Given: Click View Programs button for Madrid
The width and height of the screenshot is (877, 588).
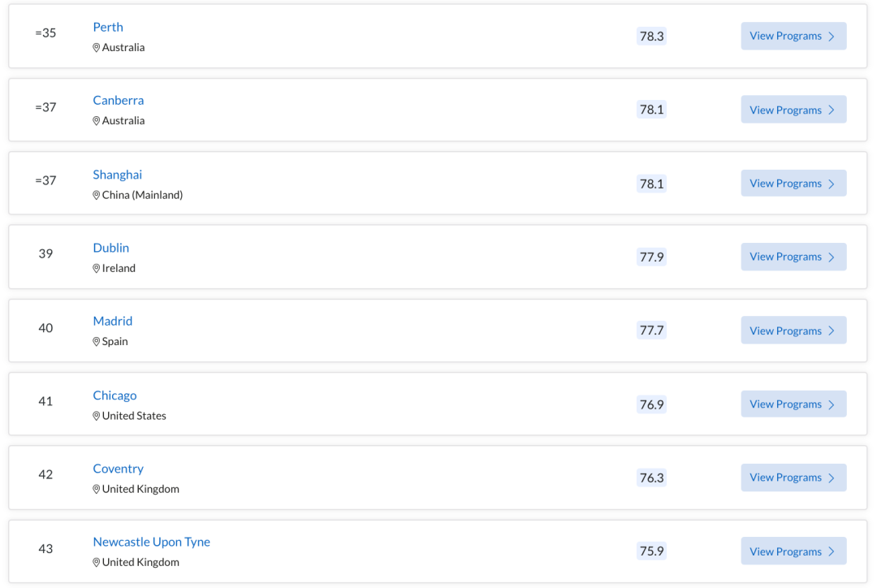Looking at the screenshot, I should (x=793, y=330).
